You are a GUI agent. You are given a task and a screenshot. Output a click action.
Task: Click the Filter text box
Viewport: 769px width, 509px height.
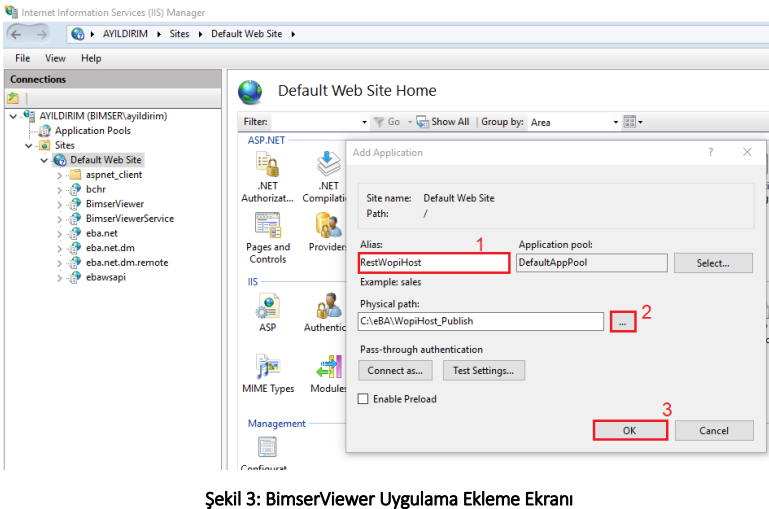[x=316, y=122]
